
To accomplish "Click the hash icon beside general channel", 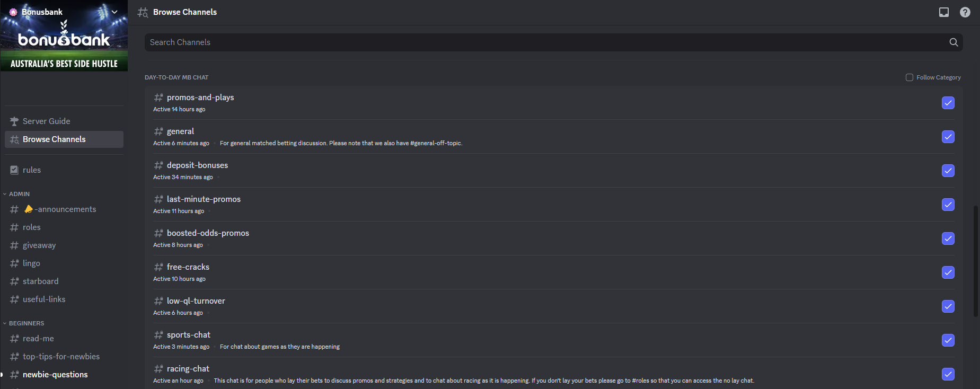I will [158, 131].
